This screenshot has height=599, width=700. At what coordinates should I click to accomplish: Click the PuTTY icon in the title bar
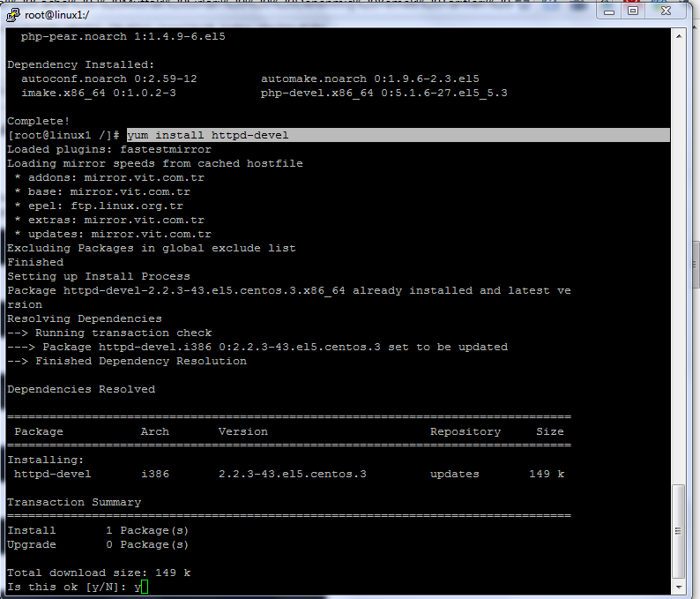13,14
